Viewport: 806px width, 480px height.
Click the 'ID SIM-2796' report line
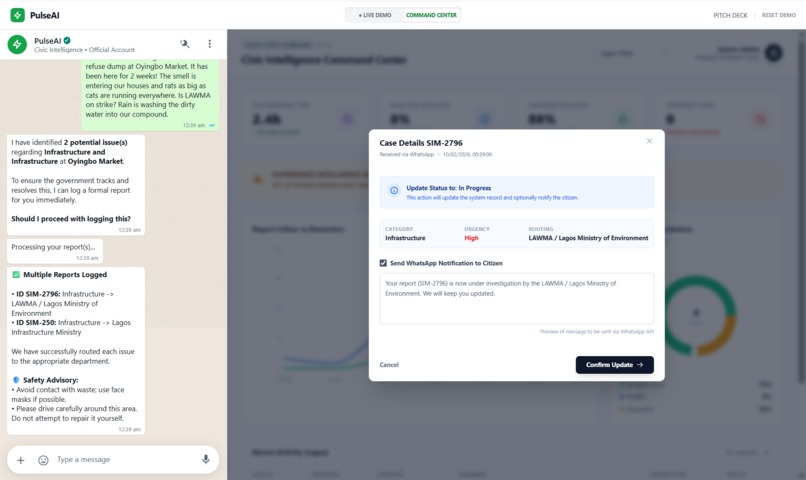click(63, 304)
